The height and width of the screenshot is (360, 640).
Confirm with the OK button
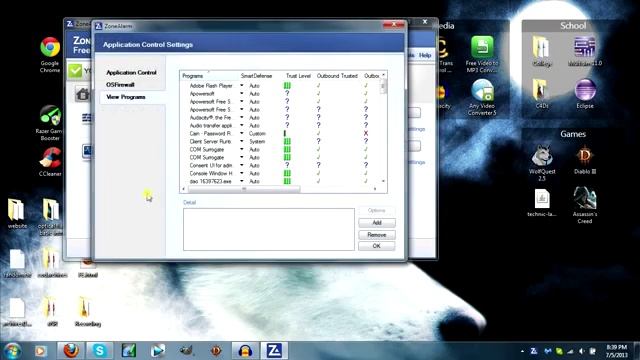[377, 246]
